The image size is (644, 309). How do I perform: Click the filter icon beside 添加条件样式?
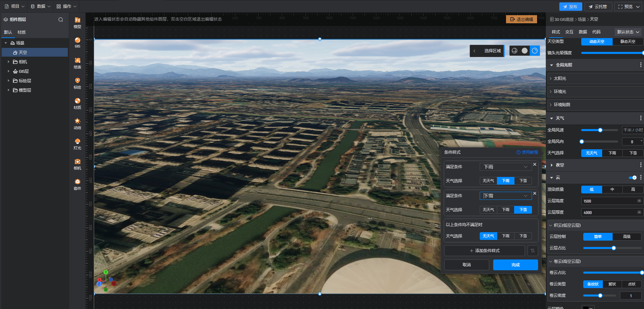[x=533, y=251]
